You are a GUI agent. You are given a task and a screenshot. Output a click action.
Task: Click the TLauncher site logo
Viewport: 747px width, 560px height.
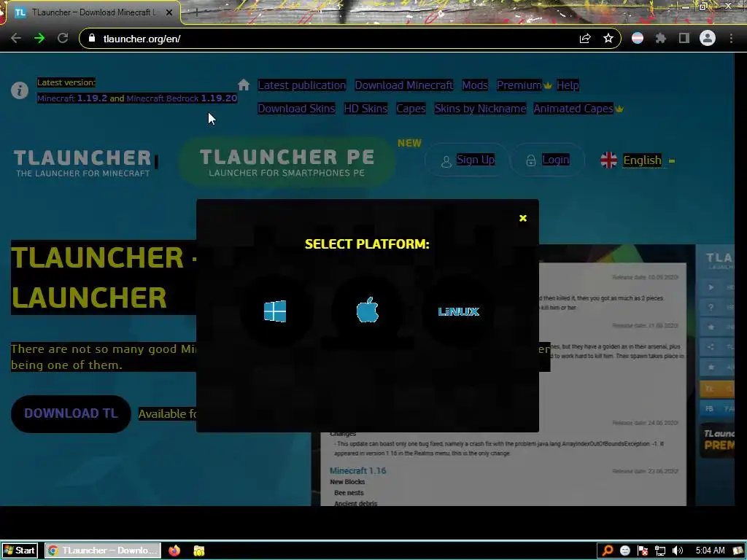click(x=82, y=163)
